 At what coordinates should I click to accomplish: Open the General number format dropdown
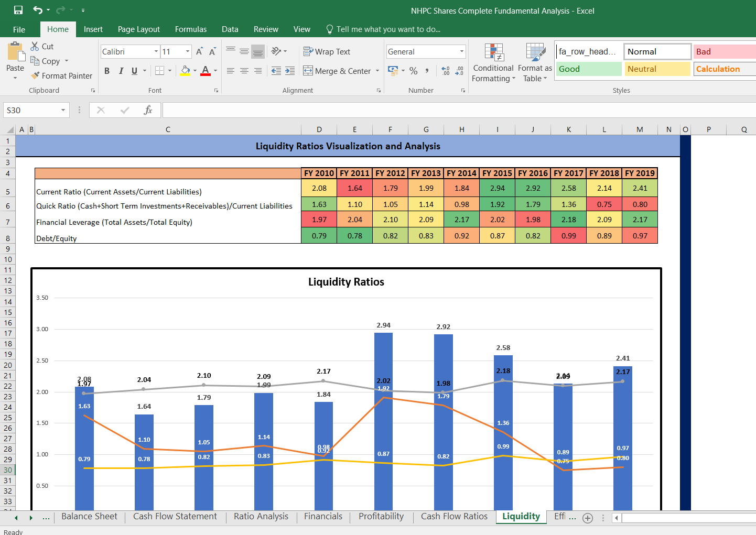[x=462, y=51]
